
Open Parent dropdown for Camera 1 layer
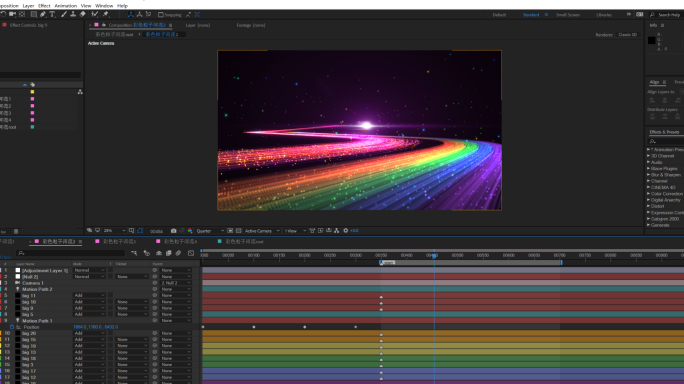(x=176, y=283)
